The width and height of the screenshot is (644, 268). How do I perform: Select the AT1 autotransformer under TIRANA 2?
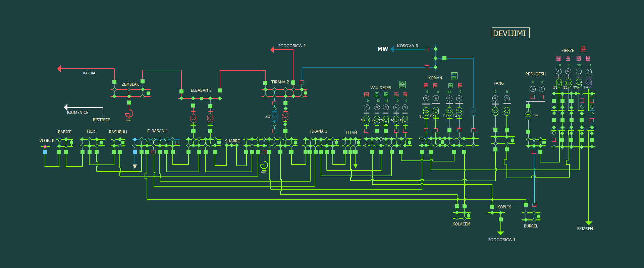pyautogui.click(x=274, y=116)
